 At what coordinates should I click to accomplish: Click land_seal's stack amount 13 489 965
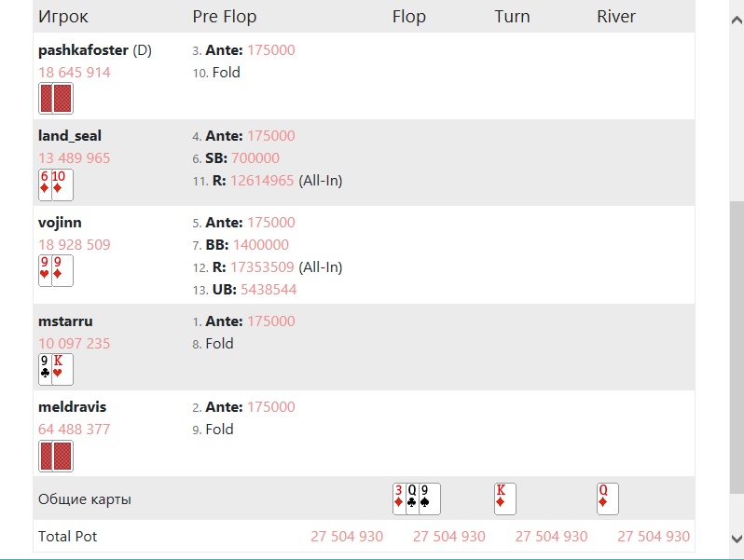coord(74,158)
